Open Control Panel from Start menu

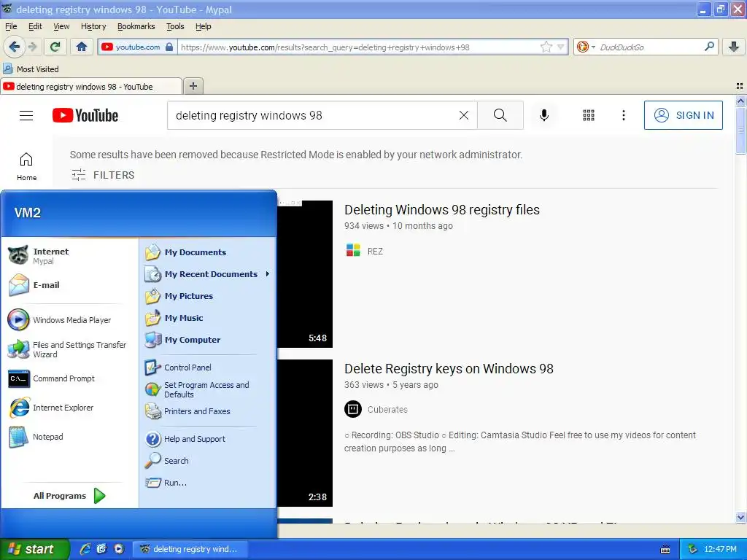click(x=208, y=367)
